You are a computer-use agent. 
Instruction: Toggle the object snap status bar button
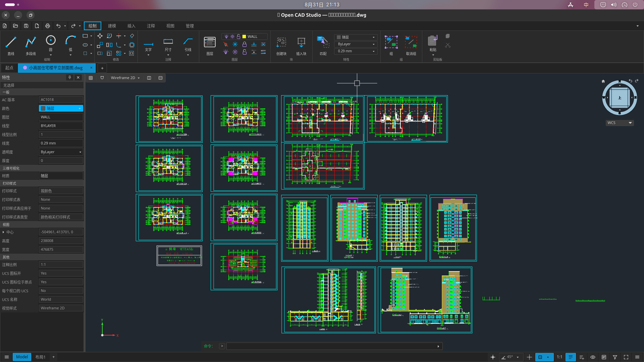coord(540,357)
